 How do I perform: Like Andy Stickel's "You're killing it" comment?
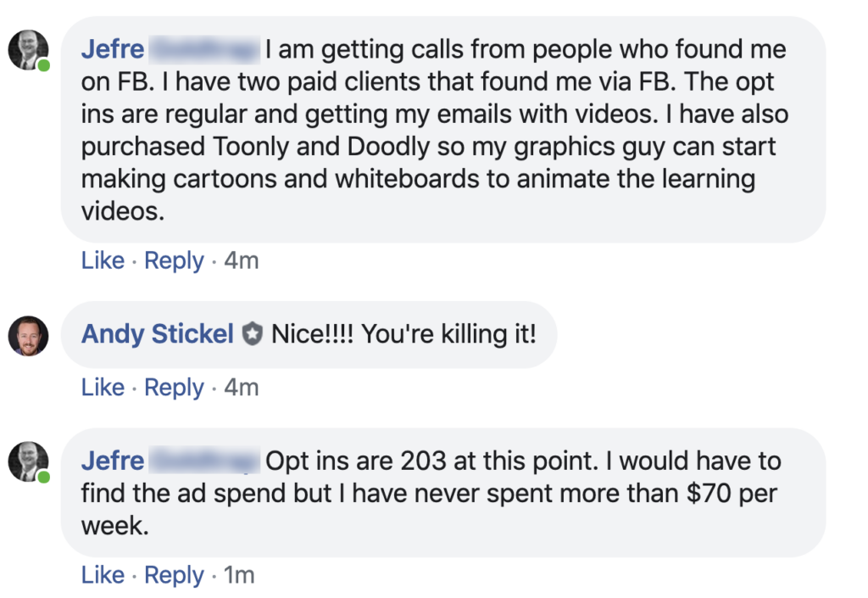(x=103, y=388)
